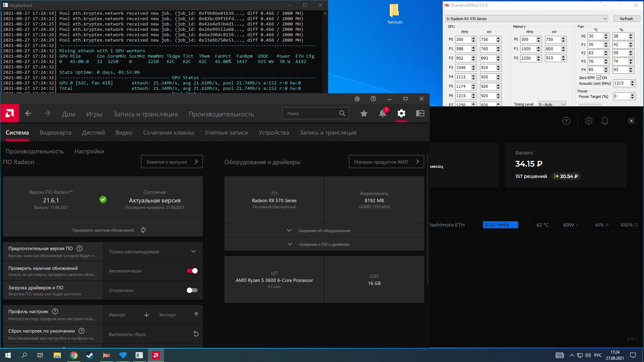This screenshot has width=644, height=362.
Task: Open File Explorer from the taskbar
Action: coord(57,355)
